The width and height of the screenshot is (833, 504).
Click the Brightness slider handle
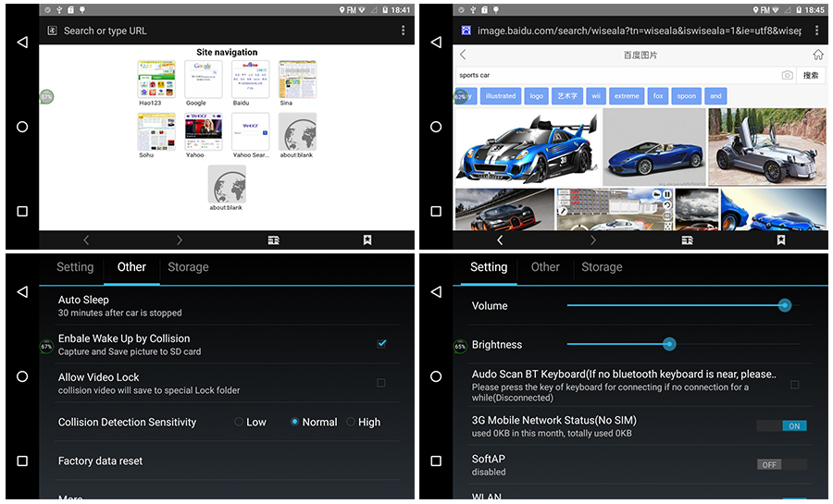pos(669,344)
